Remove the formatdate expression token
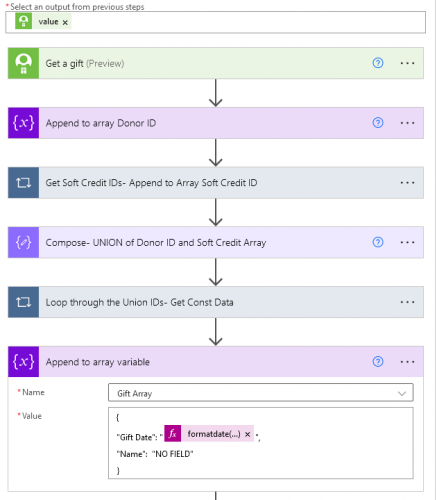Screen dimensions: 437x500 (247, 434)
